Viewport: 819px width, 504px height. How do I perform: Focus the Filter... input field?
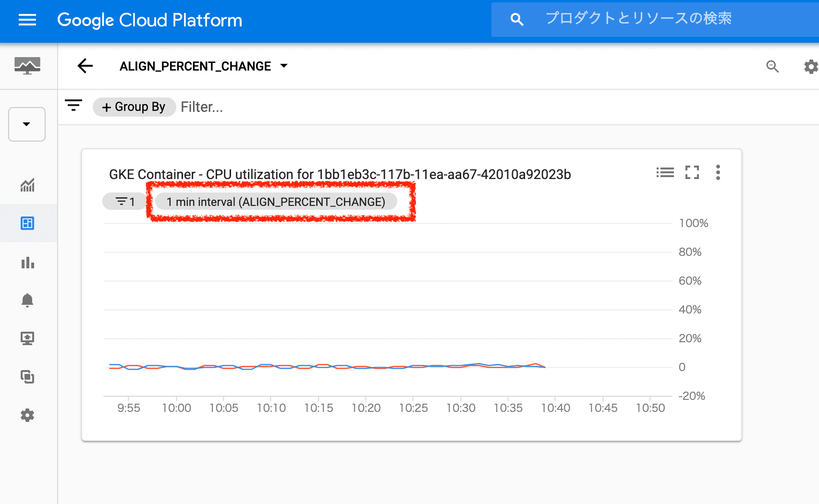pyautogui.click(x=202, y=107)
